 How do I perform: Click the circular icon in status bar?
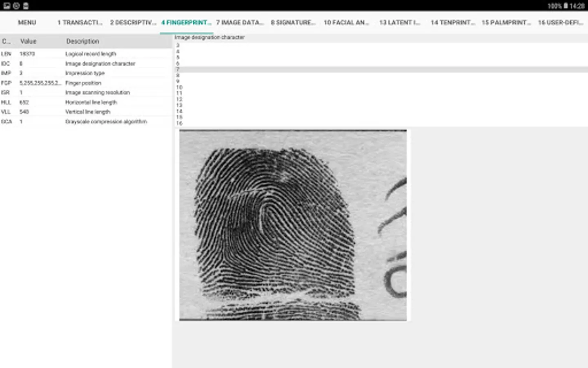click(16, 6)
